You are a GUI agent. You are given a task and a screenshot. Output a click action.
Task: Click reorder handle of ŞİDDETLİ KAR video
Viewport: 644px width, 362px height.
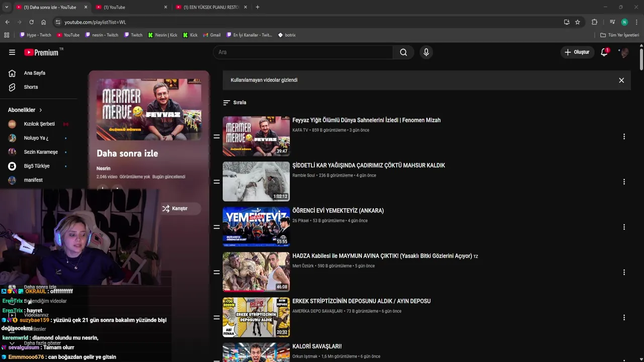click(216, 182)
